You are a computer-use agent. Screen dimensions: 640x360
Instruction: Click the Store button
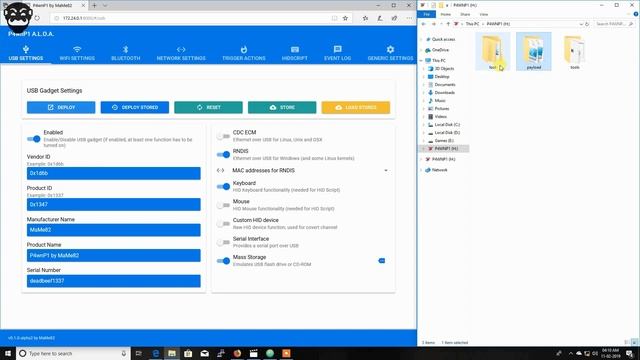(x=282, y=107)
